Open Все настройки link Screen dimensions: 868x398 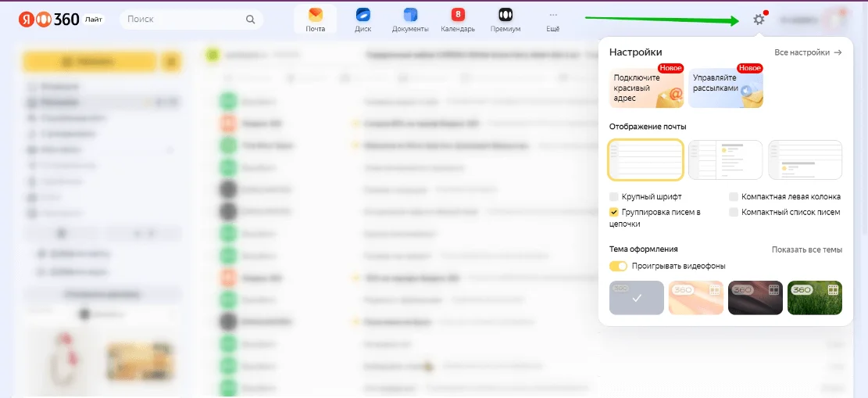point(808,52)
